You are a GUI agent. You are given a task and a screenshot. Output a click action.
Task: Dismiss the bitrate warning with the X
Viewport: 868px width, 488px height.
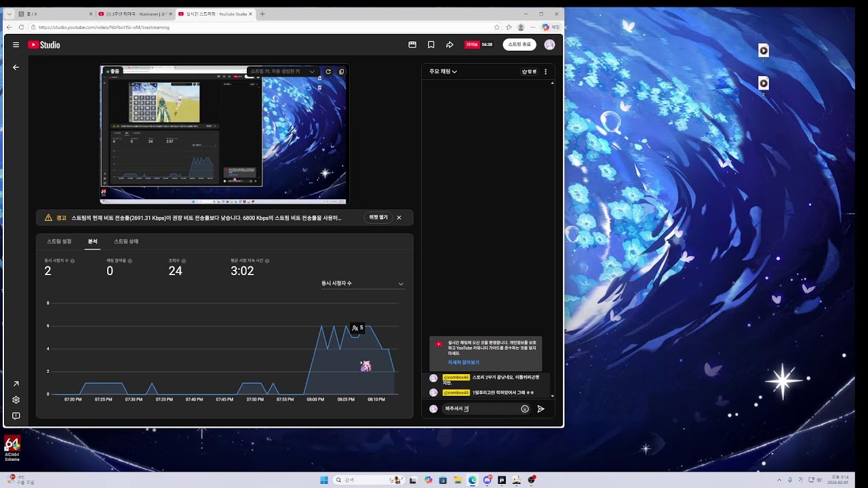pyautogui.click(x=399, y=218)
